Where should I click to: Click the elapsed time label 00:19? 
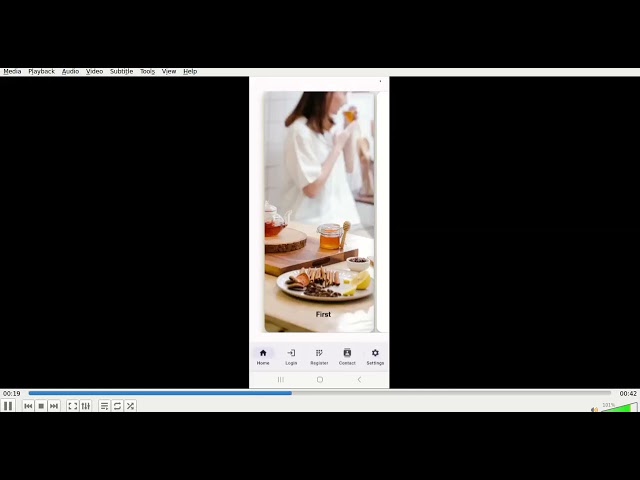[x=11, y=394]
